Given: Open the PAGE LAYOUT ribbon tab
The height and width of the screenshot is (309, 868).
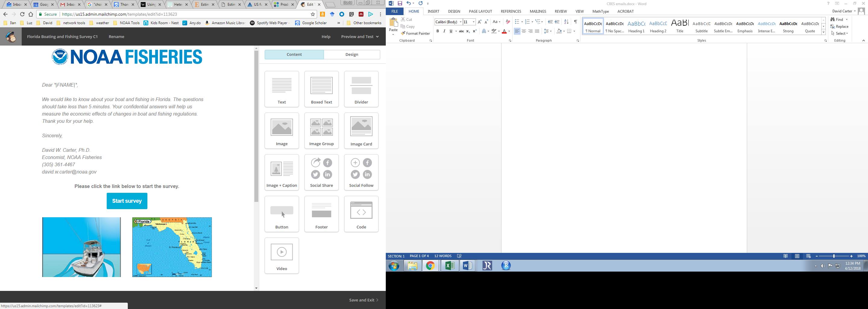Looking at the screenshot, I should (x=480, y=11).
